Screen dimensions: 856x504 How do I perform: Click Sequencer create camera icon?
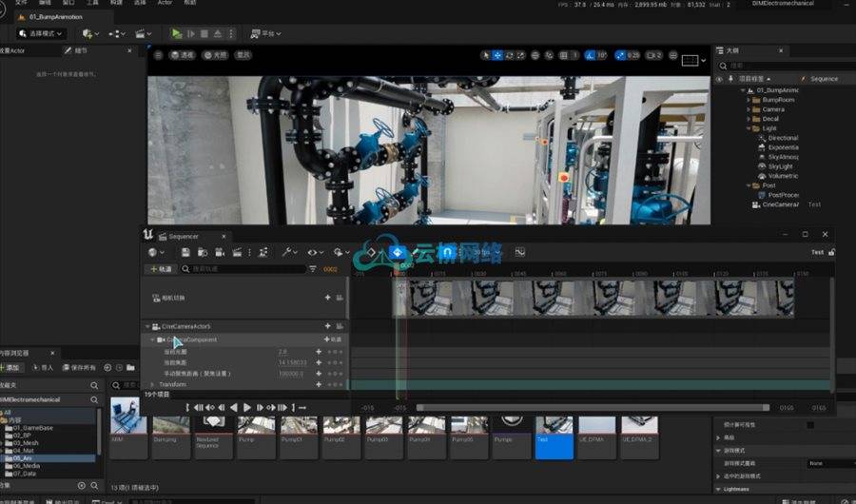click(x=220, y=252)
